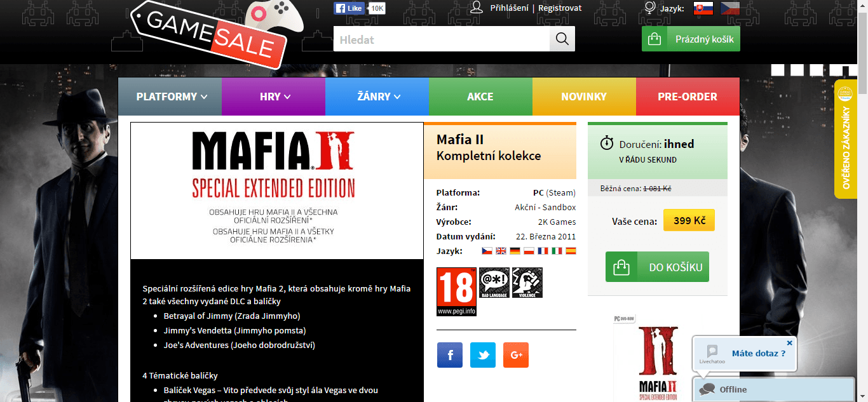The width and height of the screenshot is (868, 402).
Task: Open the Ověřeno zákazníky side badge
Action: click(845, 139)
